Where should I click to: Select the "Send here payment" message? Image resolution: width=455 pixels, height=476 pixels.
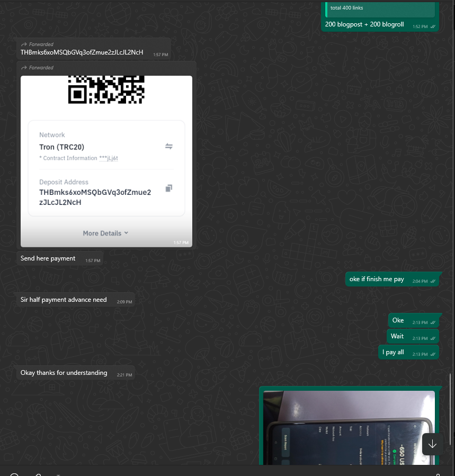[x=48, y=259]
